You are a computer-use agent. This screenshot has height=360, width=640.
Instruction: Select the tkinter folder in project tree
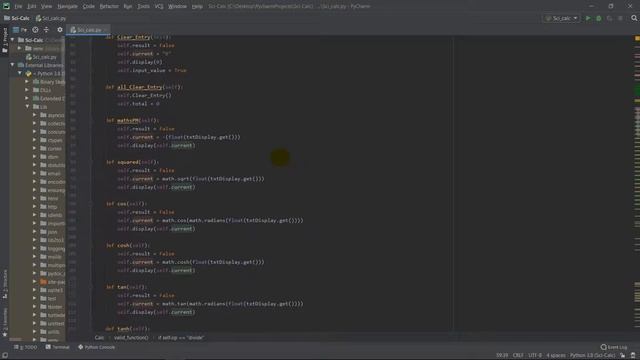52,307
